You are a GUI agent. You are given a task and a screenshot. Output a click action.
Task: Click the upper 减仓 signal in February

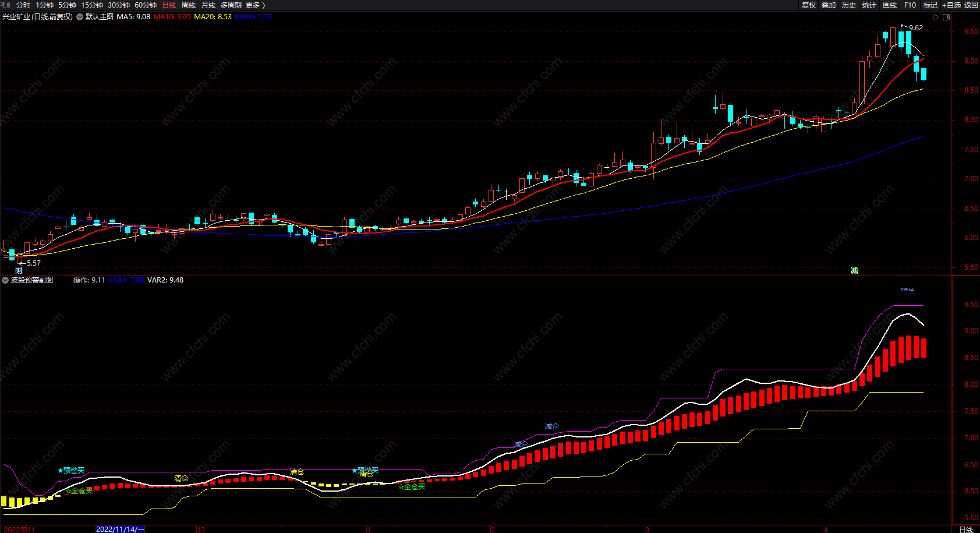pos(552,426)
